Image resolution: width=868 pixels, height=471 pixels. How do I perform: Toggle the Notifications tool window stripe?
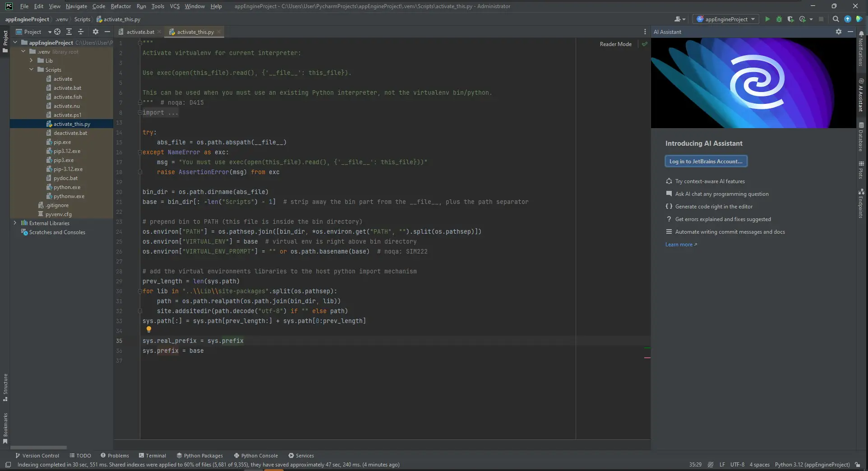[861, 50]
